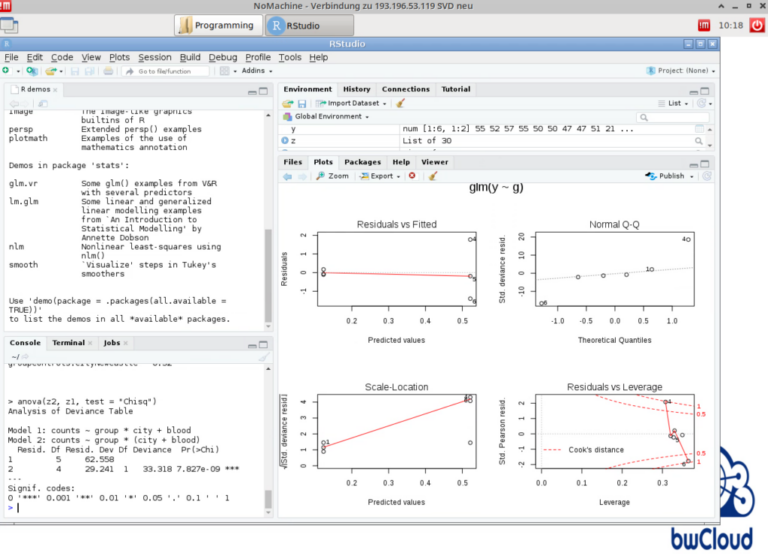768x556 pixels.
Task: Go to the previous plot with the left arrow
Action: [x=287, y=176]
